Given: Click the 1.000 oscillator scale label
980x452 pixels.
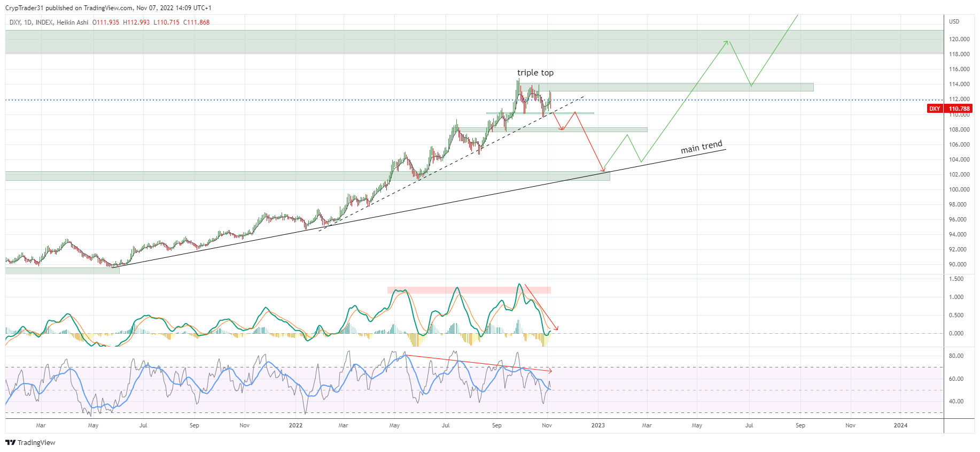Looking at the screenshot, I should coord(956,297).
